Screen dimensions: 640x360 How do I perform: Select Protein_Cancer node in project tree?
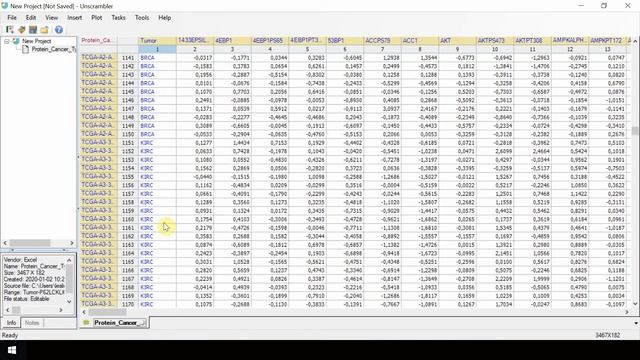[x=53, y=49]
